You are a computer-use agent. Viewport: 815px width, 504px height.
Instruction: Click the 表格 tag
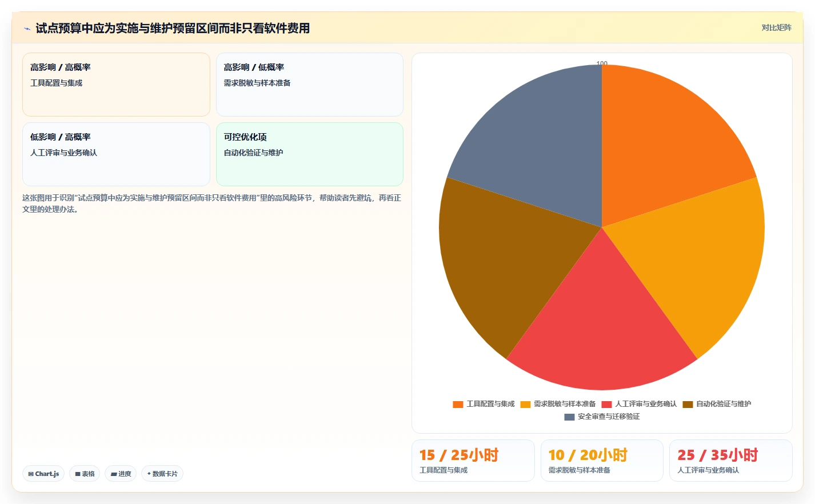coord(85,474)
